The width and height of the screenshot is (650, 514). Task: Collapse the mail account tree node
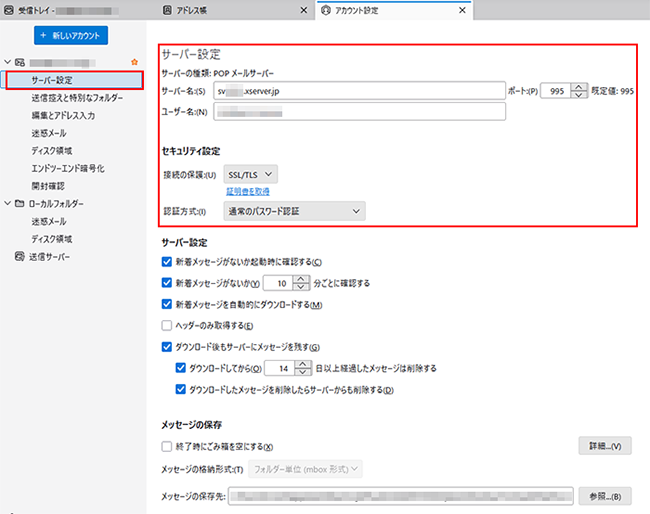(7, 62)
